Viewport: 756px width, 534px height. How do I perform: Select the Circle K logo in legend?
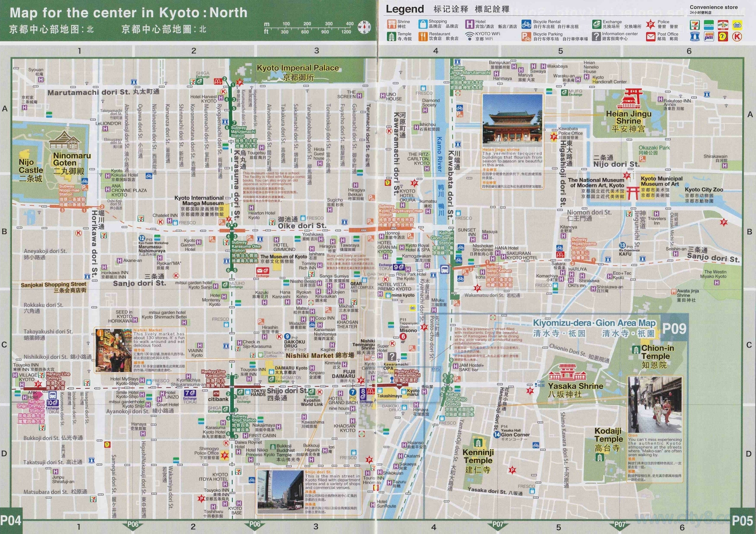point(737,37)
